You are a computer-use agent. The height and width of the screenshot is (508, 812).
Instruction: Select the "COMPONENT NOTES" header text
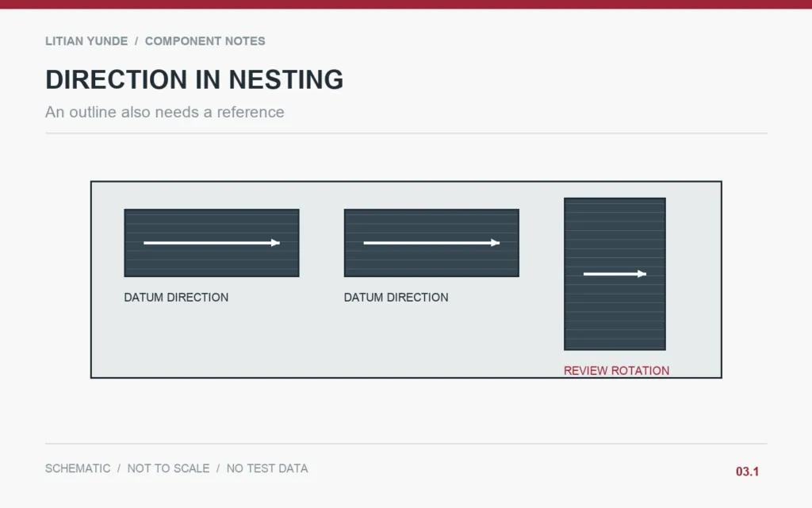click(x=205, y=41)
